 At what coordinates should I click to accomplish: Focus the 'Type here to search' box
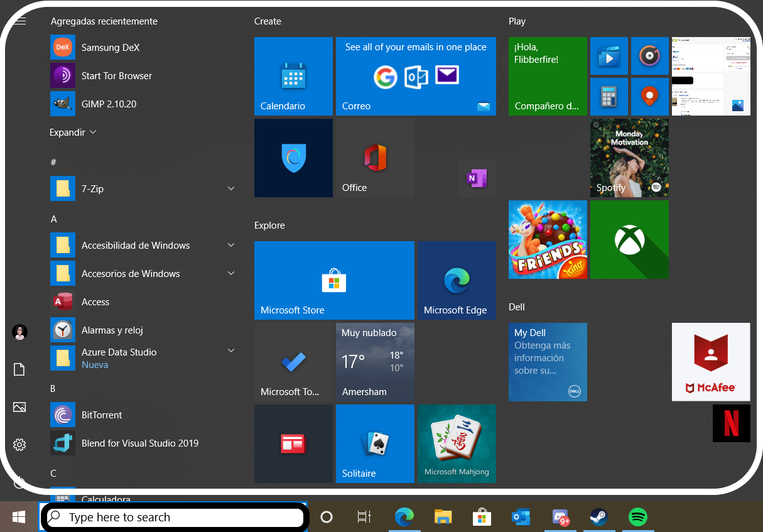[x=175, y=518]
